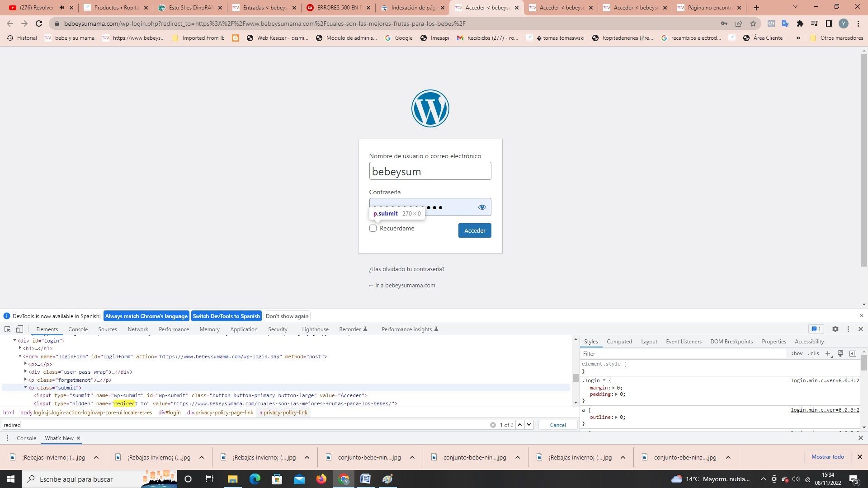Toggle the browser side panel icon
The width and height of the screenshot is (868, 488).
[x=829, y=23]
